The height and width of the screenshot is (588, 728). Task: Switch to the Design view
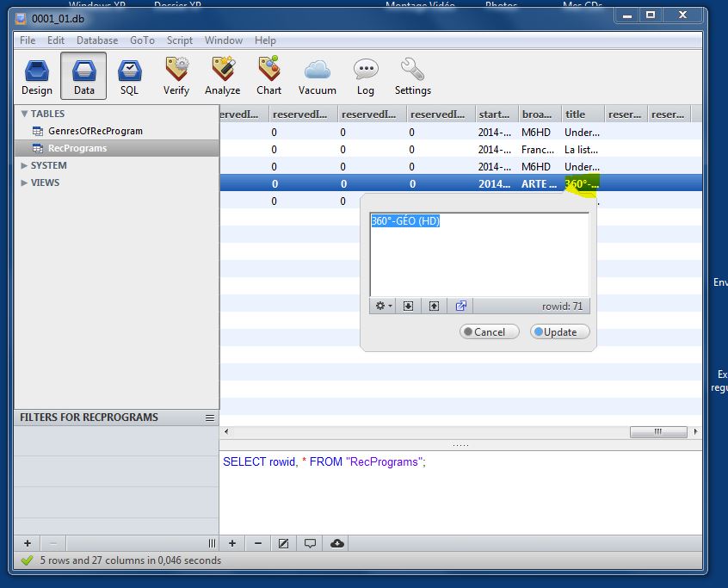tap(37, 76)
